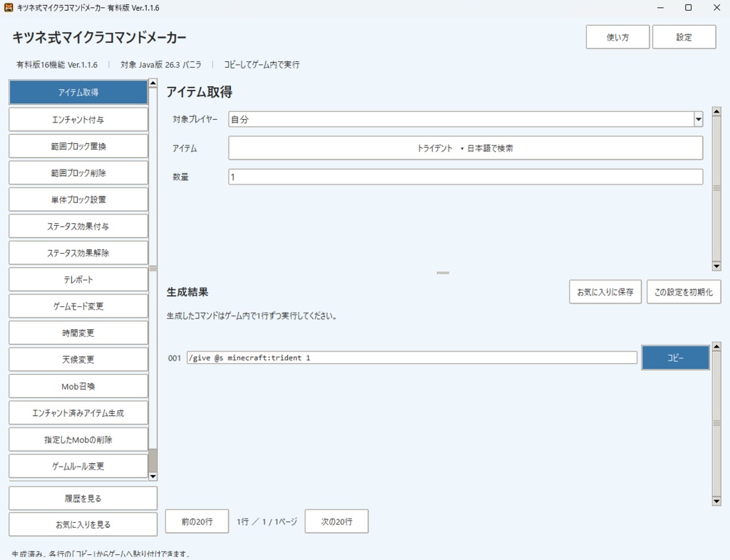Open the 範囲ブロック削除 function
Image resolution: width=730 pixels, height=560 pixels.
pos(78,173)
